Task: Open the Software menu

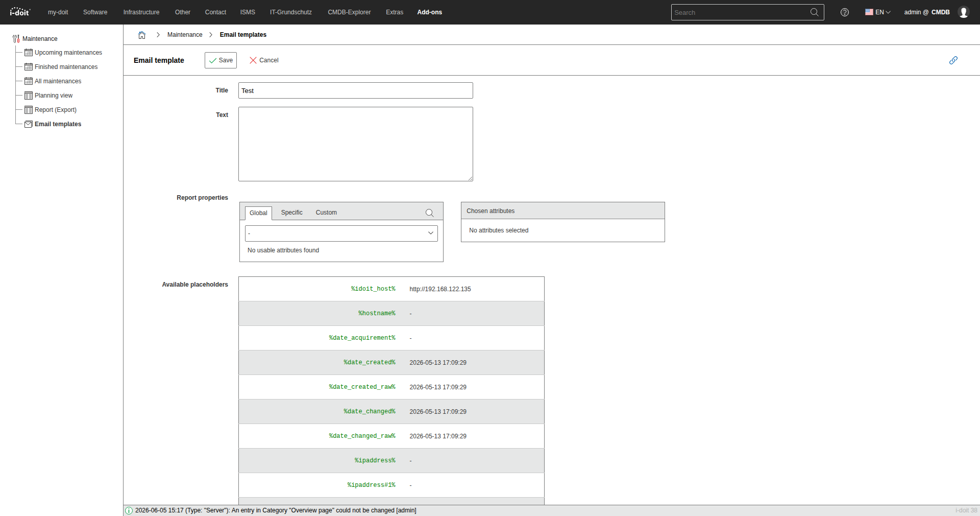Action: click(x=95, y=12)
